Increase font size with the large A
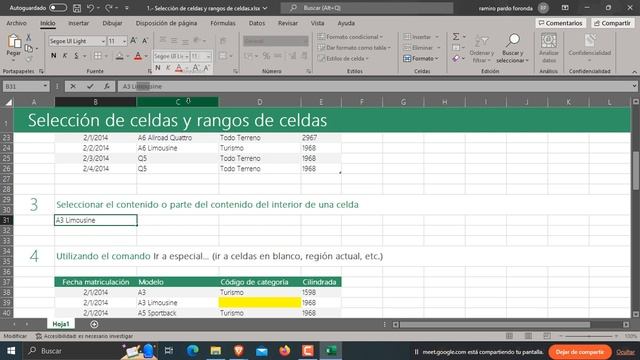Screen dimensions: 640x360 [x=133, y=40]
